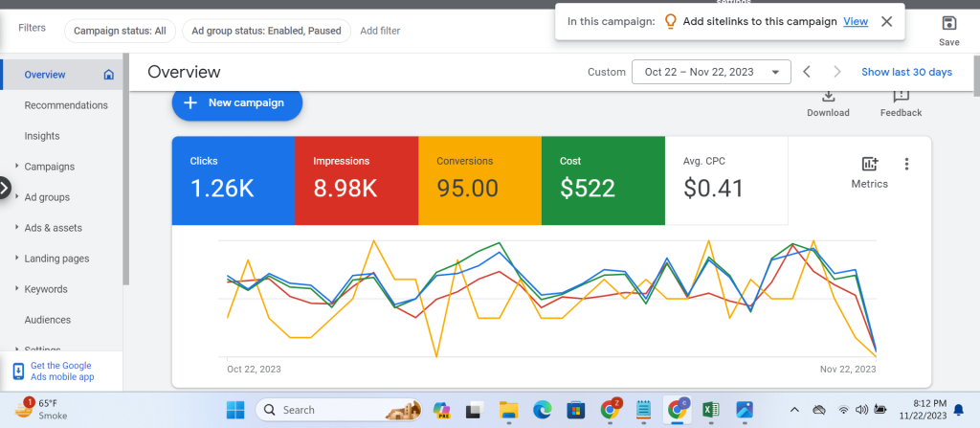Open the Feedback icon
The image size is (980, 428).
[x=901, y=96]
